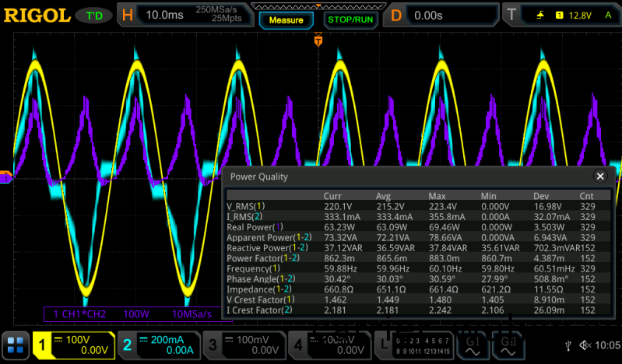The image size is (622, 364).
Task: Click the GII waveform generator icon
Action: [510, 345]
